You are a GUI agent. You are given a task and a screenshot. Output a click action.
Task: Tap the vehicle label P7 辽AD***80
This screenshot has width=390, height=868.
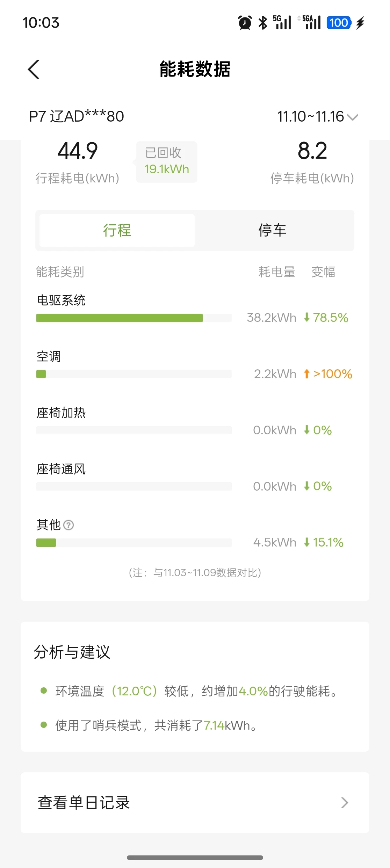click(77, 117)
